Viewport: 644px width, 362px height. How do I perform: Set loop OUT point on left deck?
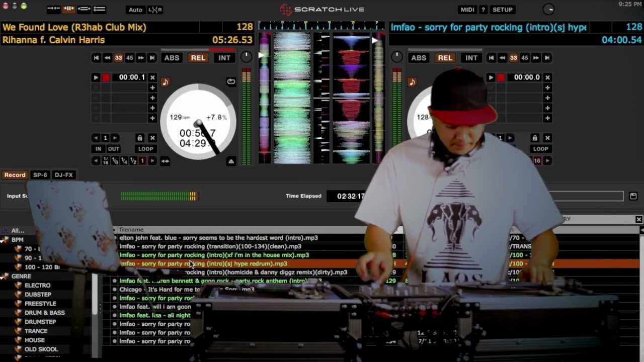114,149
